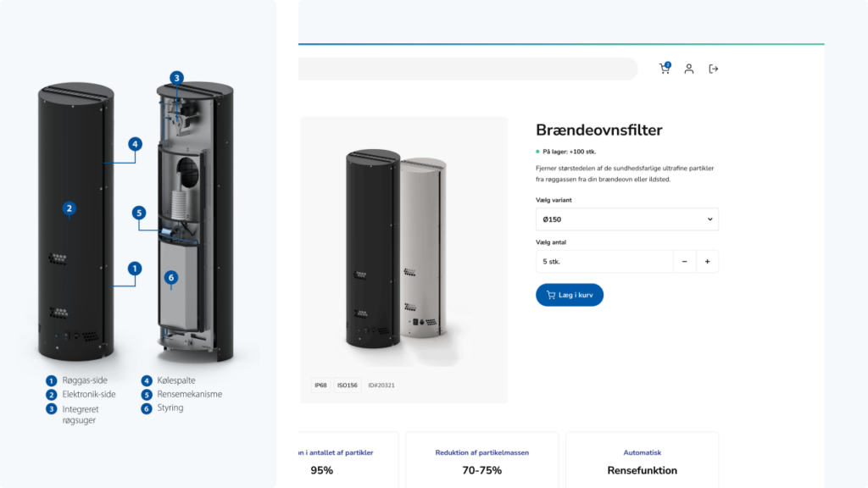Select hotspot marker 4 on filter diagram
868x488 pixels.
(135, 144)
